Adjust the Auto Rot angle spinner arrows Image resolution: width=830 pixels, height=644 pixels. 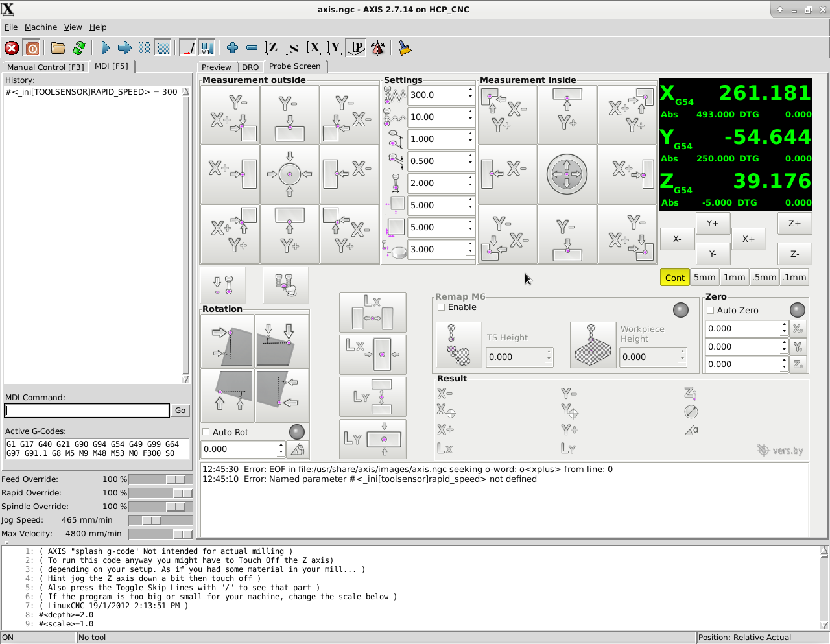point(281,449)
